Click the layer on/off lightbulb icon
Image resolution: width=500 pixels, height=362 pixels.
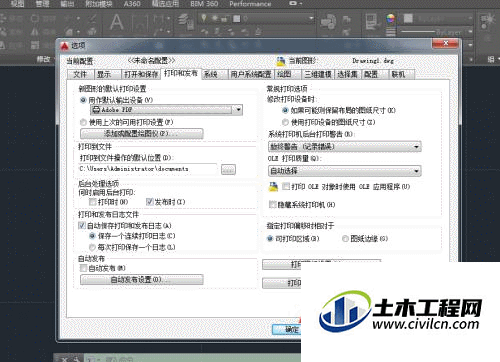coord(204,18)
